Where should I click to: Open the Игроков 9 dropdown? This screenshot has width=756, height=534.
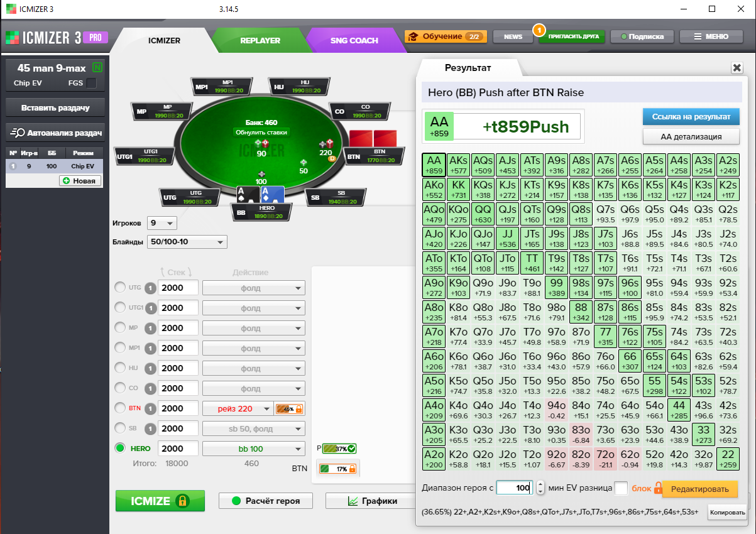coord(162,223)
